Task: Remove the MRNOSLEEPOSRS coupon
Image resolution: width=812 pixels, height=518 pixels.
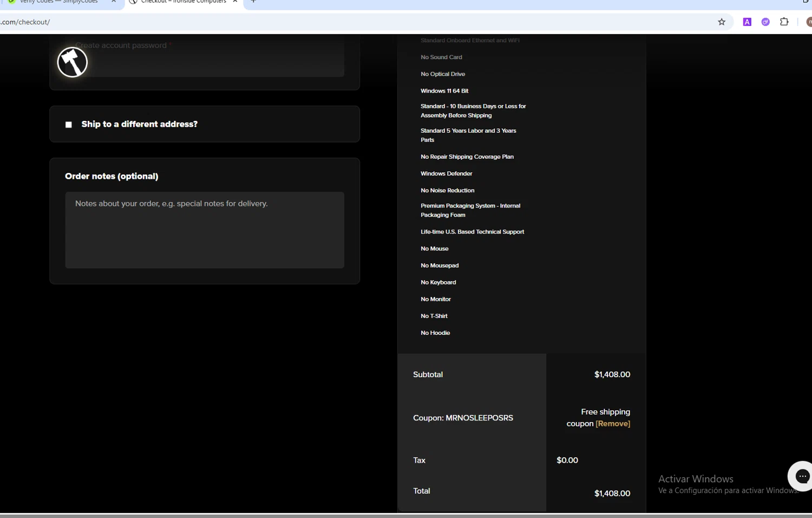Action: [x=613, y=424]
